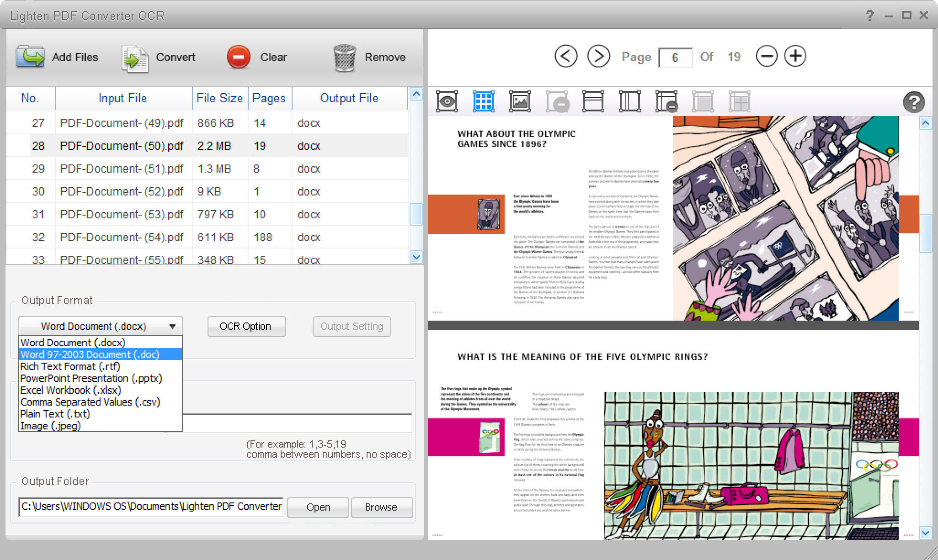Click file list scrollbar thumb

[416, 214]
